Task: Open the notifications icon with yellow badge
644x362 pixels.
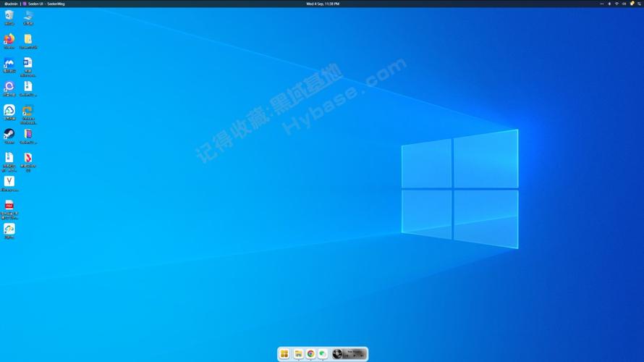Action: tap(632, 4)
